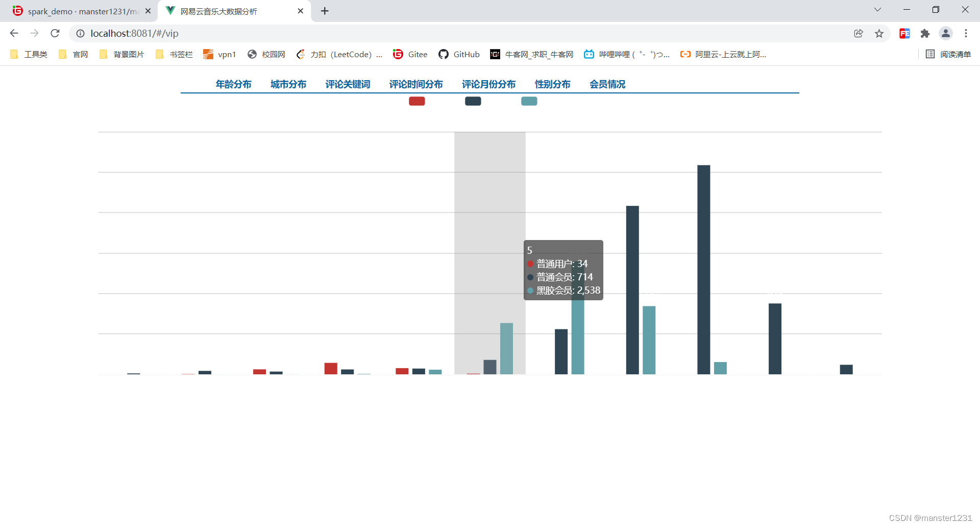Switch to 城市分布 page
Screen dimensions: 980x526
coord(288,84)
